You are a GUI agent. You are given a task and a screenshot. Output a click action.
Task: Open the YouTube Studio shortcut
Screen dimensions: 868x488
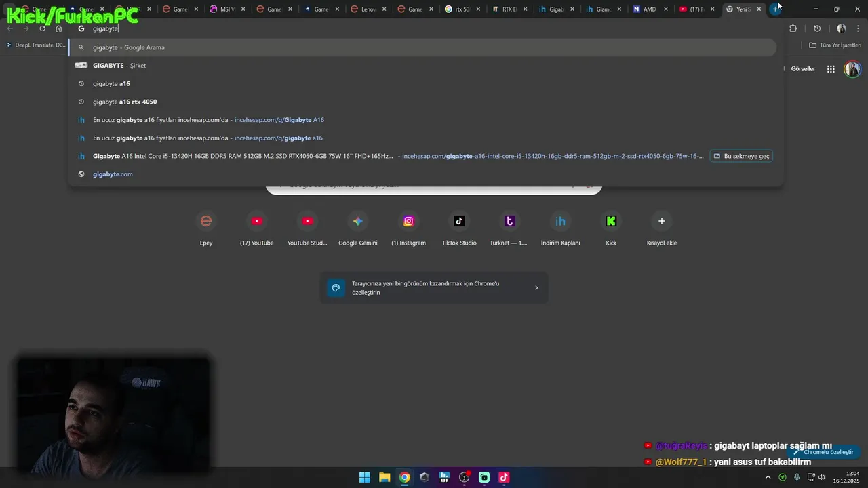coord(307,228)
